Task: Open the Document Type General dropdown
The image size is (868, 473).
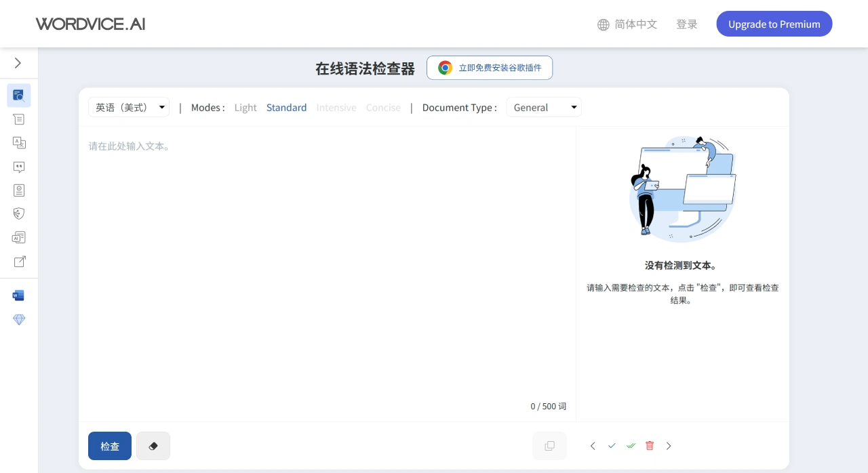Action: coord(543,107)
